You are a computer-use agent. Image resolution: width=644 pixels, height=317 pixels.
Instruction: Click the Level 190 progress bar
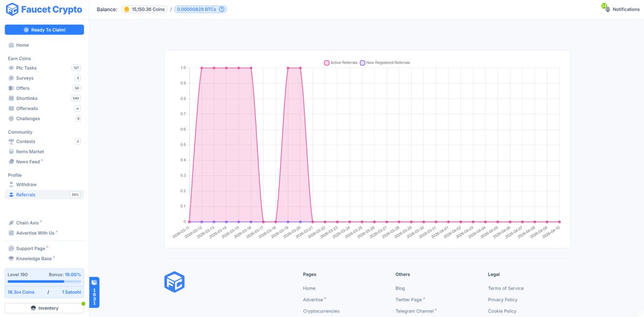click(x=44, y=281)
